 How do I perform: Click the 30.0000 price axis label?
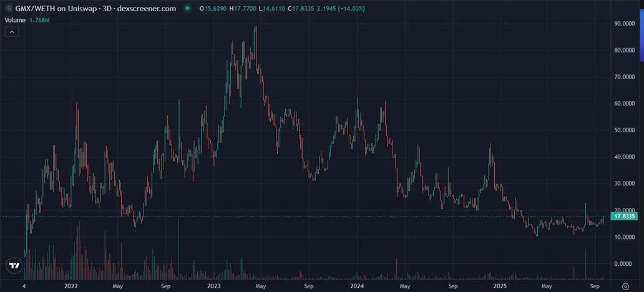[x=625, y=183]
